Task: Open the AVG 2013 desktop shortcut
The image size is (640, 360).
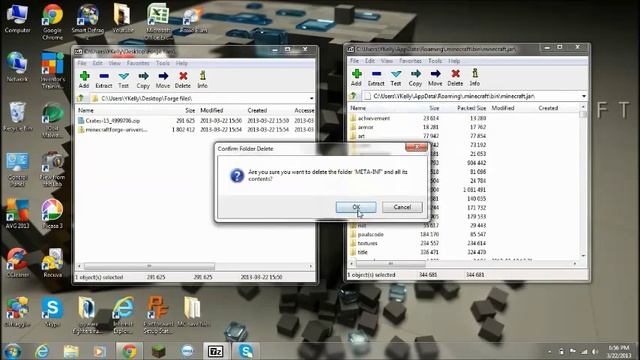Action: [x=18, y=214]
